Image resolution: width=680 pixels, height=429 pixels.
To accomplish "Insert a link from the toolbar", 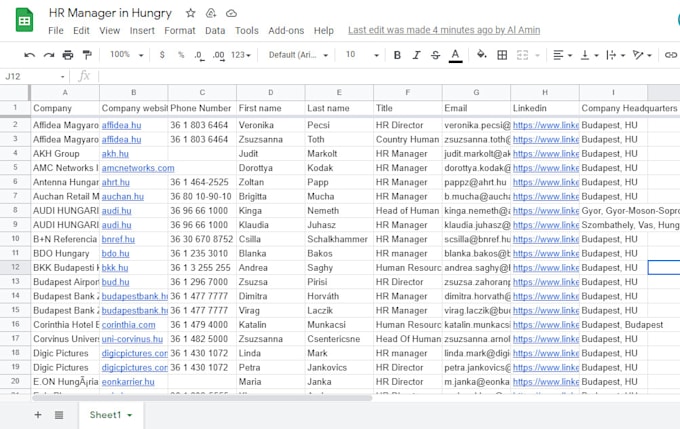I will click(x=671, y=55).
